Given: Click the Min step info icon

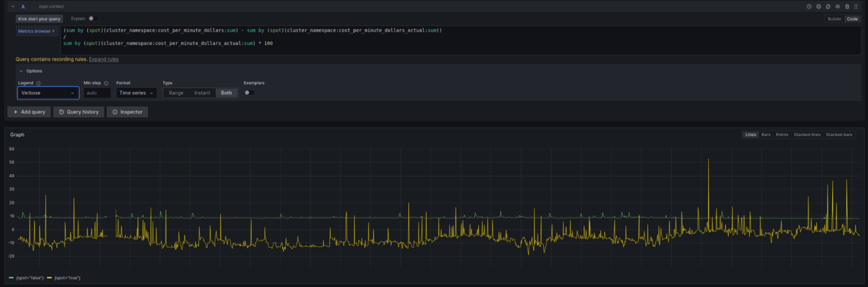Looking at the screenshot, I should pyautogui.click(x=106, y=83).
